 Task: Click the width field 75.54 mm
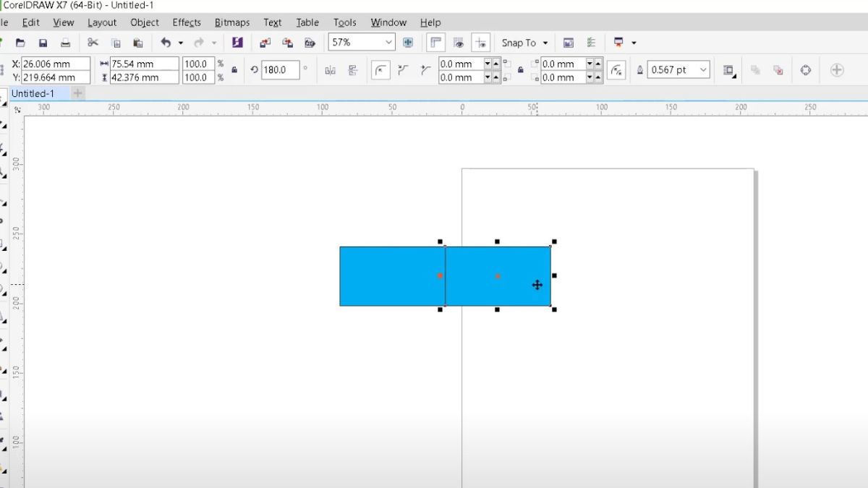[x=144, y=64]
